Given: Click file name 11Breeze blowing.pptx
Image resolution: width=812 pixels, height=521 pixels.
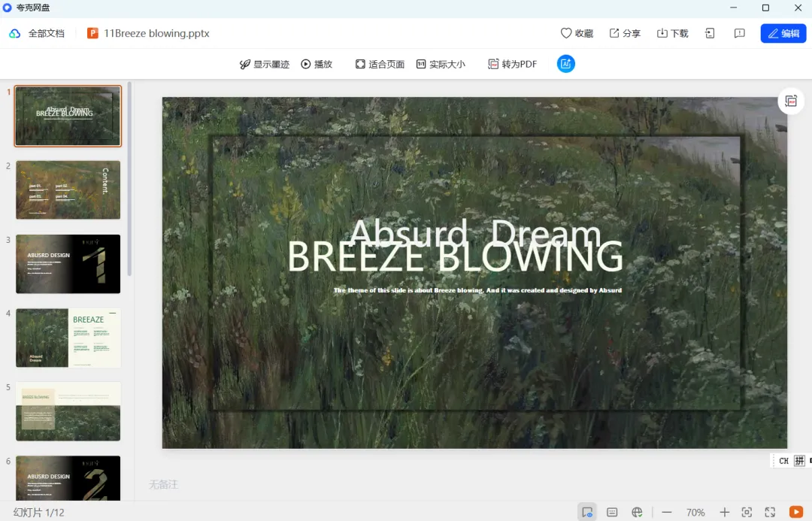Looking at the screenshot, I should coord(156,34).
